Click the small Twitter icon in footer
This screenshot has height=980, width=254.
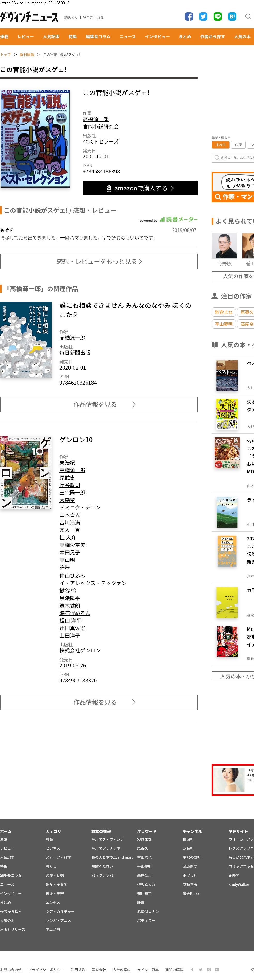pos(201,969)
